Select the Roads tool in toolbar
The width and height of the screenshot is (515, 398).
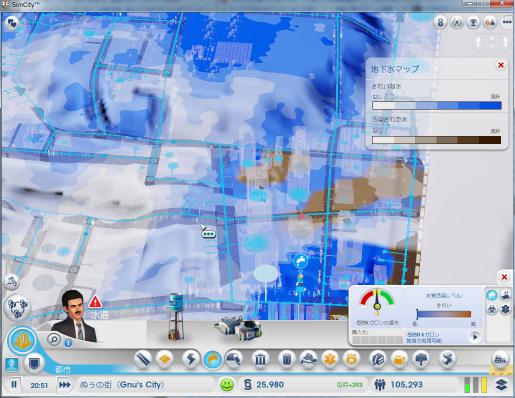tap(143, 360)
